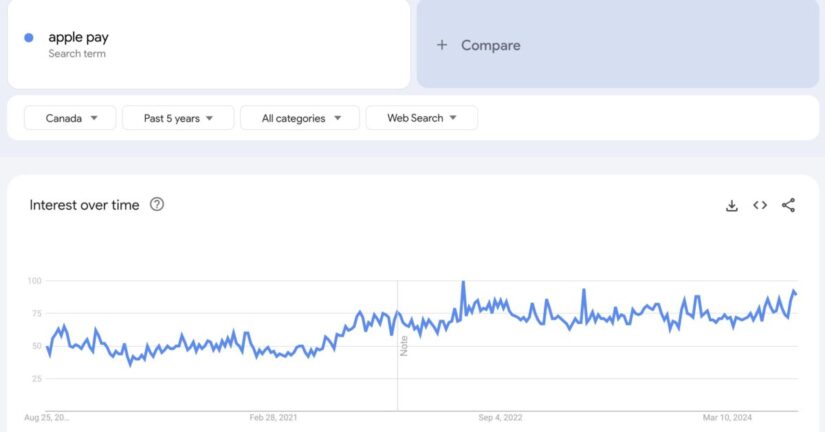Image resolution: width=825 pixels, height=432 pixels.
Task: Click the blue dot beside apple pay
Action: pos(29,38)
